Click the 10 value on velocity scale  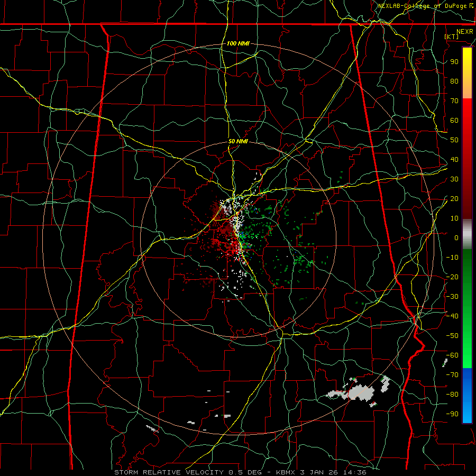click(x=454, y=218)
